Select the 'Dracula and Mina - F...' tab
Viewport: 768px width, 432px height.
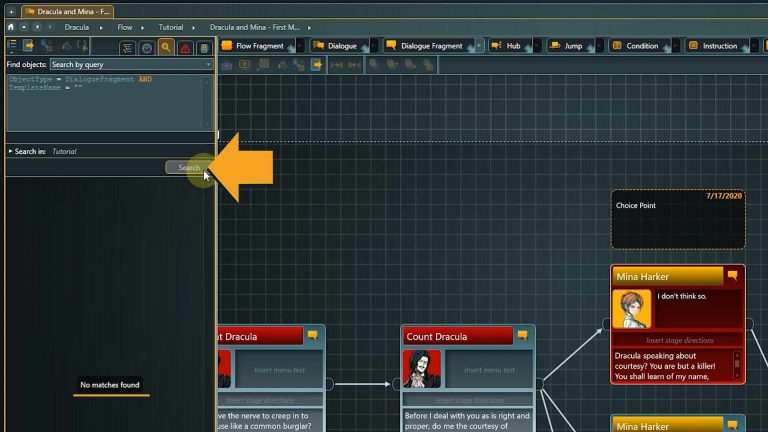point(69,11)
